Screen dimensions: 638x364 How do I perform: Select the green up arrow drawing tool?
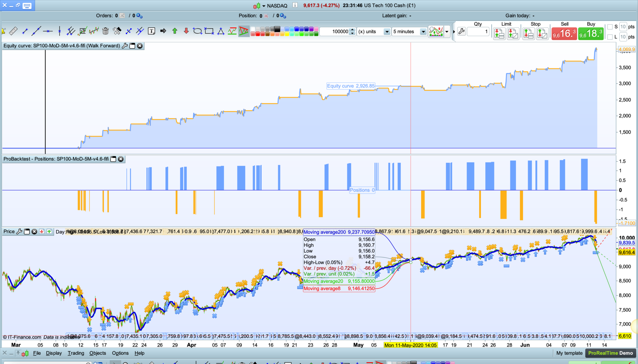pyautogui.click(x=175, y=31)
